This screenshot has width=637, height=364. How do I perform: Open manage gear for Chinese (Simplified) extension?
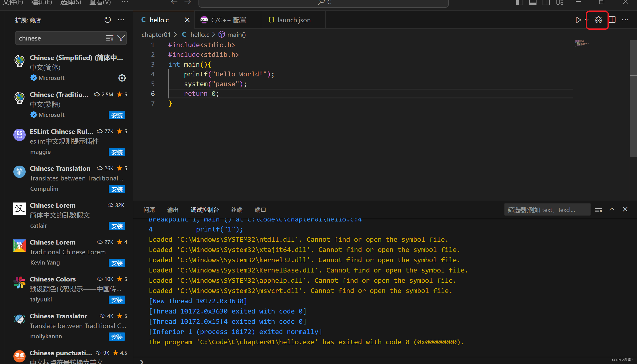pyautogui.click(x=122, y=78)
